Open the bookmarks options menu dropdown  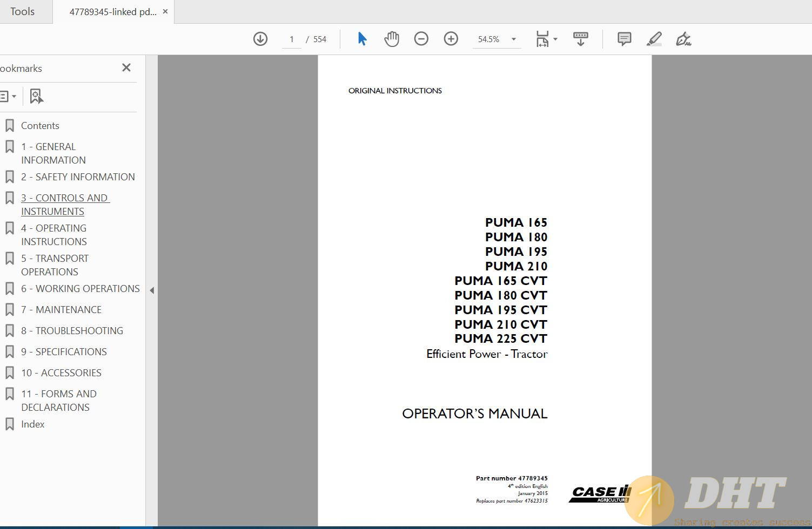coord(8,96)
